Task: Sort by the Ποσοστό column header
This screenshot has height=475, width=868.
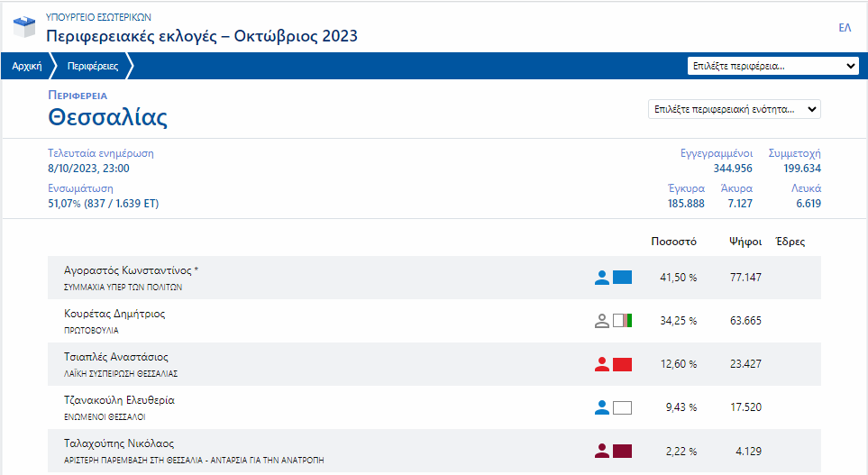Action: click(x=673, y=242)
